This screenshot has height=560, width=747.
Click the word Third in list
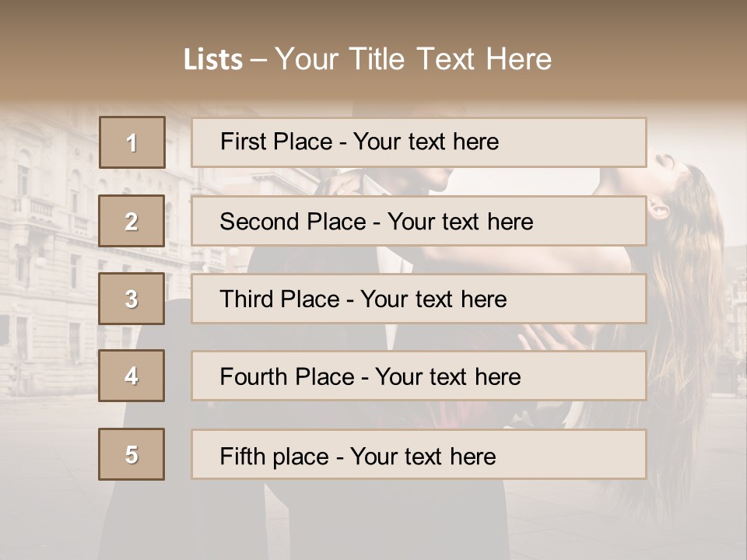coord(246,299)
